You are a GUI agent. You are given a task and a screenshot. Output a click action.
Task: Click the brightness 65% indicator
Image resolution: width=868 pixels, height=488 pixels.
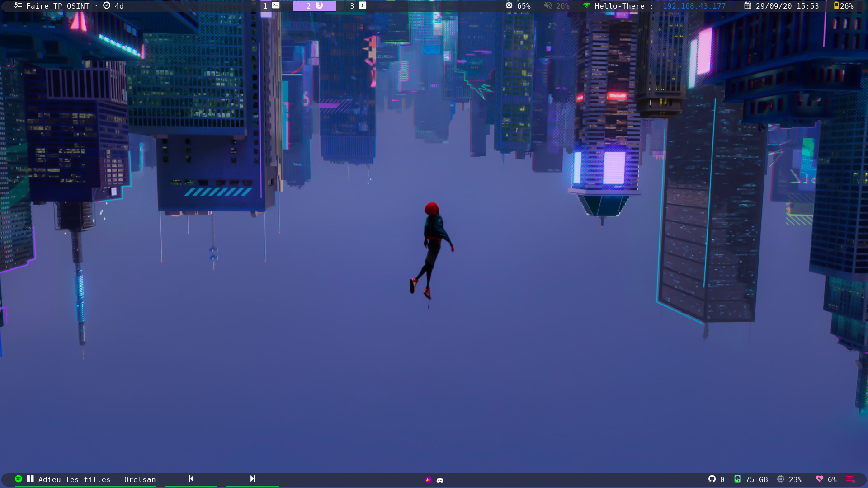(x=518, y=6)
